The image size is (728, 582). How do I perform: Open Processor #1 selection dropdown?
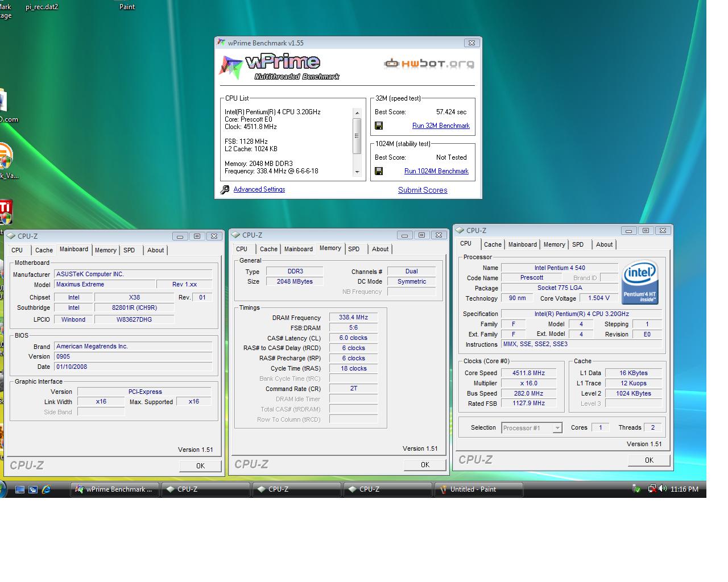pos(557,428)
